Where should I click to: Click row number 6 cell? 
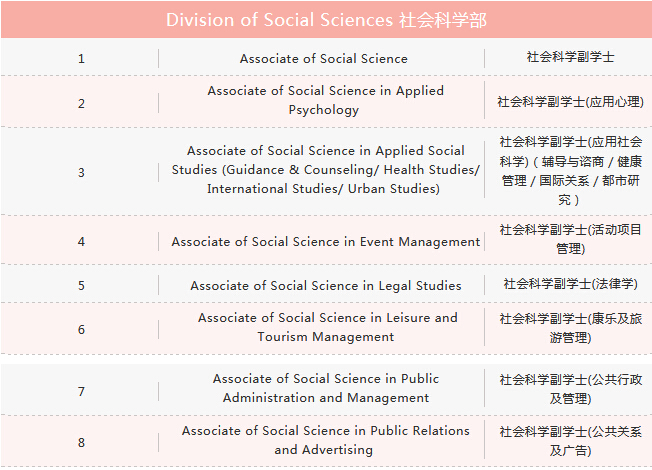pos(81,329)
